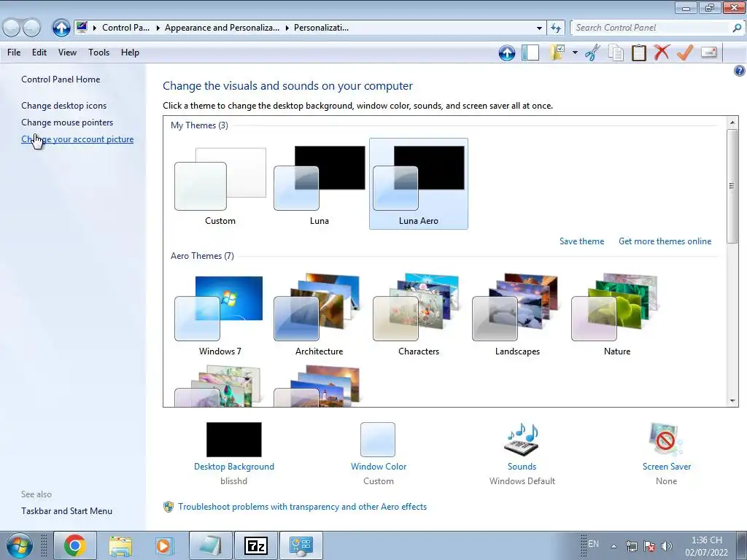747x560 pixels.
Task: Click Control Panel taskbar button
Action: [x=301, y=545]
